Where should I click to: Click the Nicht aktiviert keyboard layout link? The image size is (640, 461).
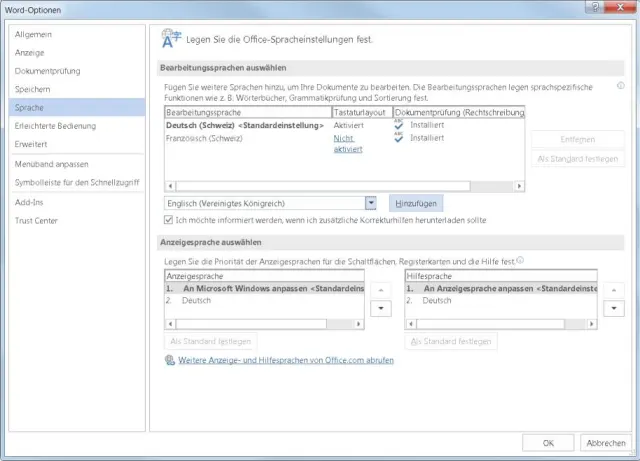(348, 143)
